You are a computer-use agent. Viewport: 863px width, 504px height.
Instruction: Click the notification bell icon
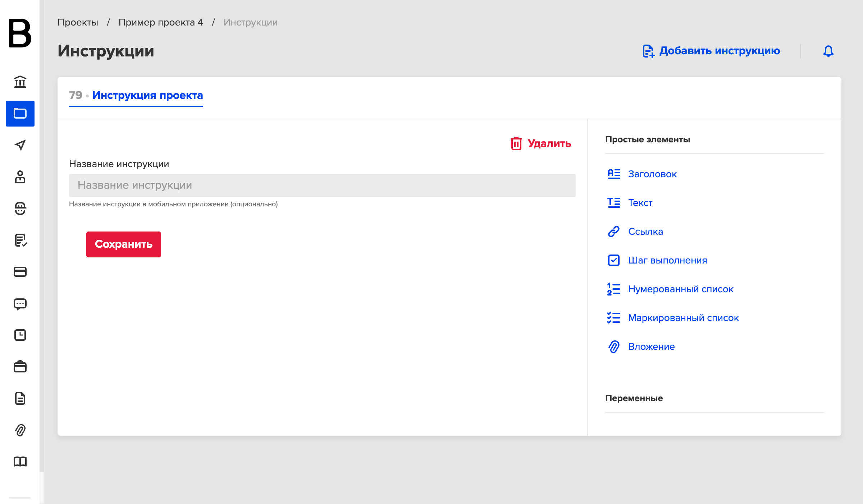pyautogui.click(x=828, y=51)
